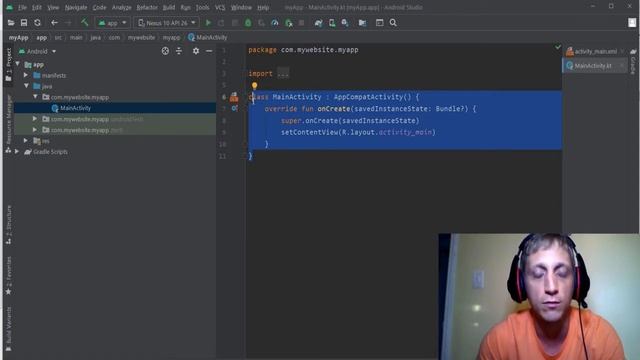Open the Nexus 10 API 26 device dropdown
Image resolution: width=640 pixels, height=360 pixels.
pos(167,23)
